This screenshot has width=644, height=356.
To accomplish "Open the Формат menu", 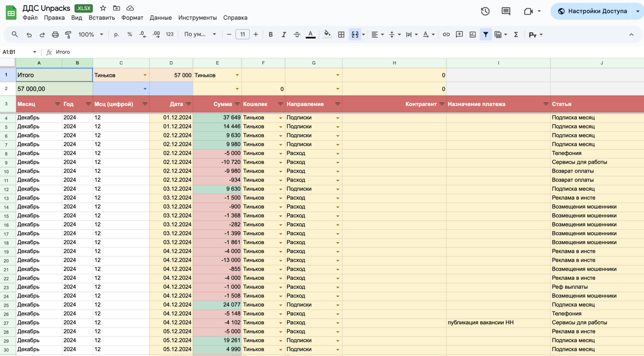I will pyautogui.click(x=132, y=18).
